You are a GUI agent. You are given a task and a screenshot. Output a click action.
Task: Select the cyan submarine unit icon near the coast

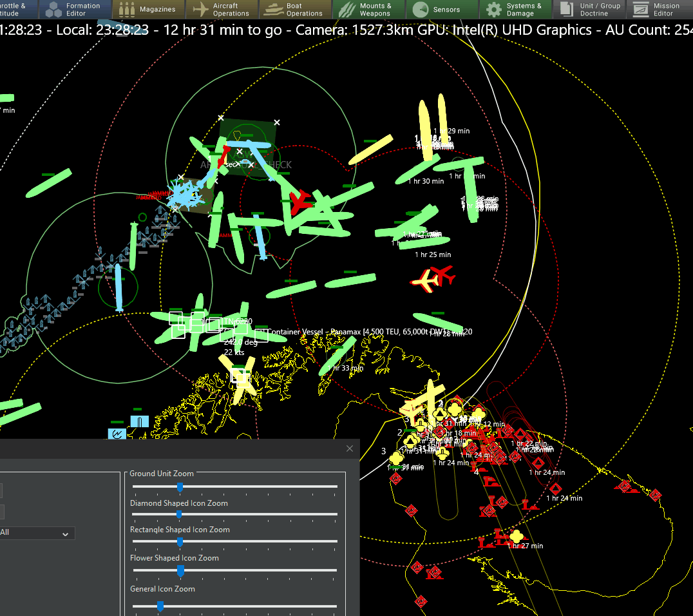pyautogui.click(x=140, y=422)
